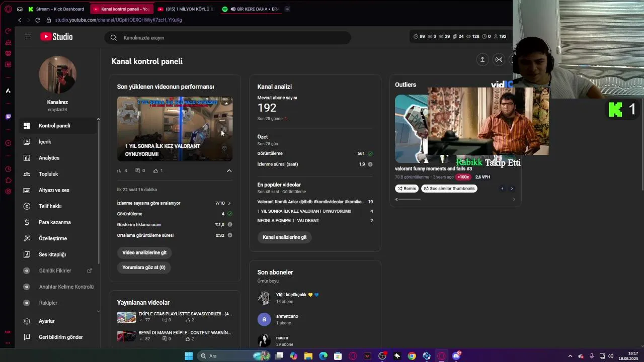Image resolution: width=644 pixels, height=362 pixels.
Task: Click See similar thumbnails button
Action: (x=449, y=189)
